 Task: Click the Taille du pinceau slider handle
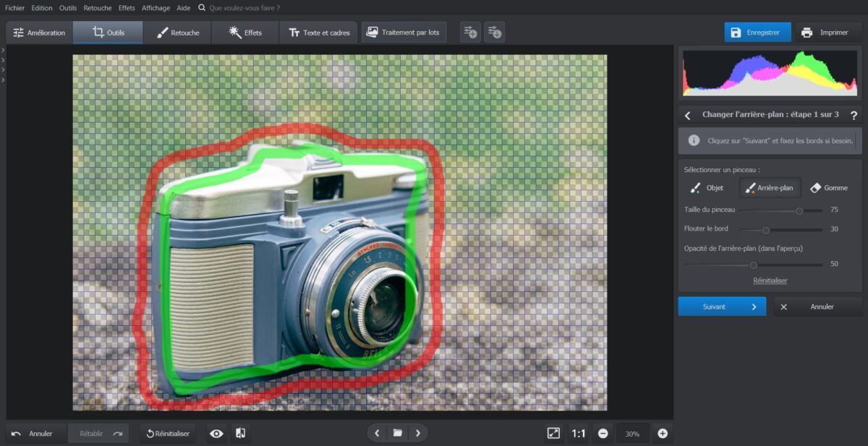(x=799, y=211)
